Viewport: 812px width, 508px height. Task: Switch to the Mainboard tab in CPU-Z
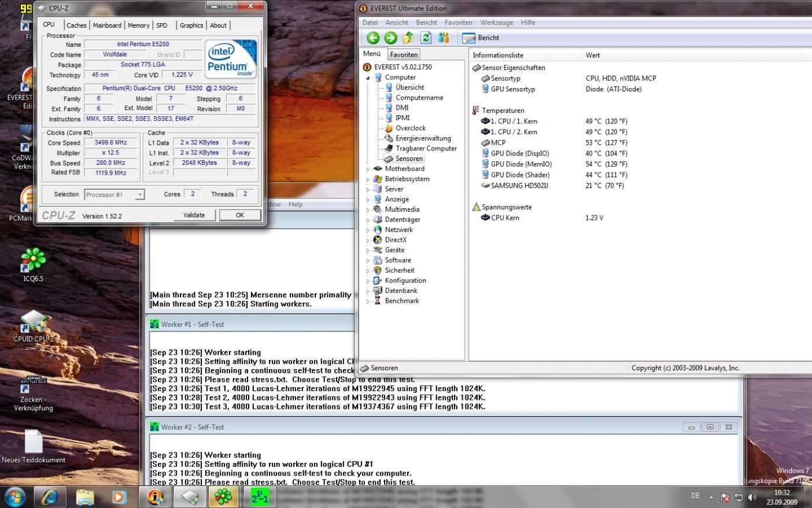pos(108,25)
